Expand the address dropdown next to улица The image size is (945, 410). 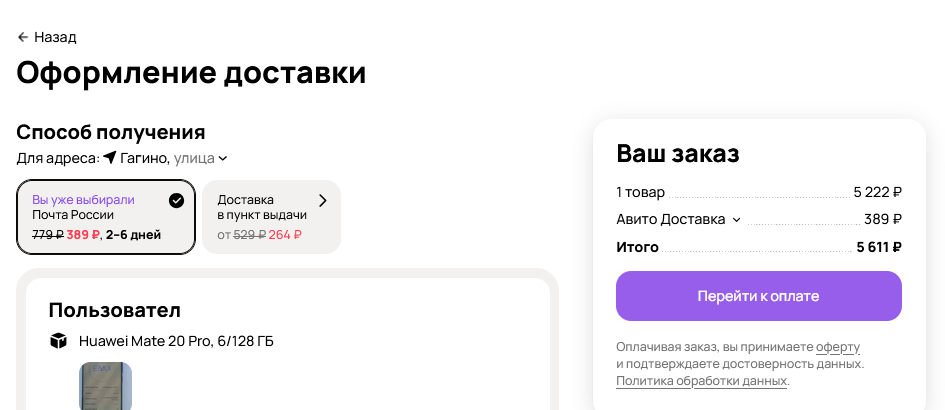[x=222, y=159]
